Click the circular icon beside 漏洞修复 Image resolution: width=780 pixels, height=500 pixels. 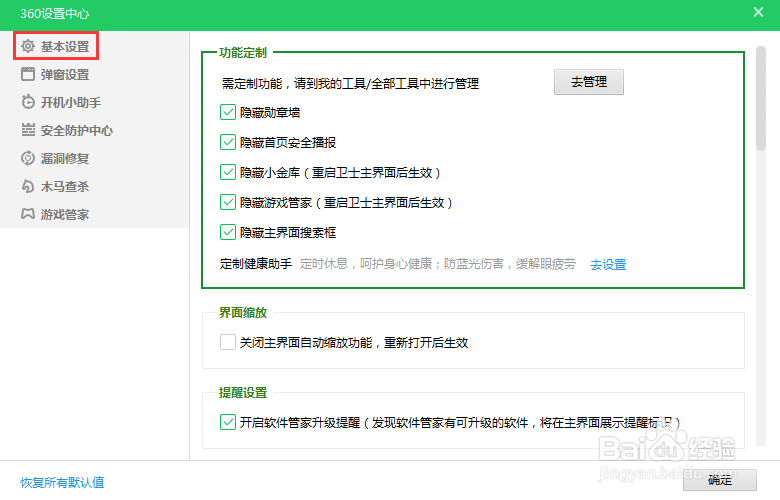(28, 158)
